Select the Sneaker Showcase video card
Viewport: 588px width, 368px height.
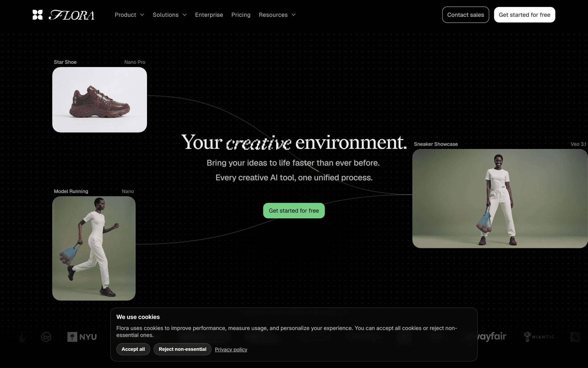500,199
